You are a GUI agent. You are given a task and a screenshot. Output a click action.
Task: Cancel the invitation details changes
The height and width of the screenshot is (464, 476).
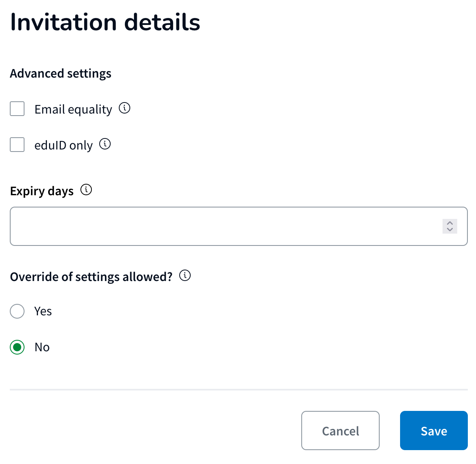340,430
